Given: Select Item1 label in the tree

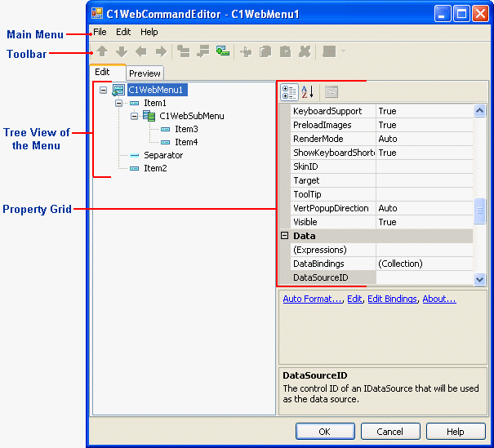Looking at the screenshot, I should pyautogui.click(x=154, y=104).
